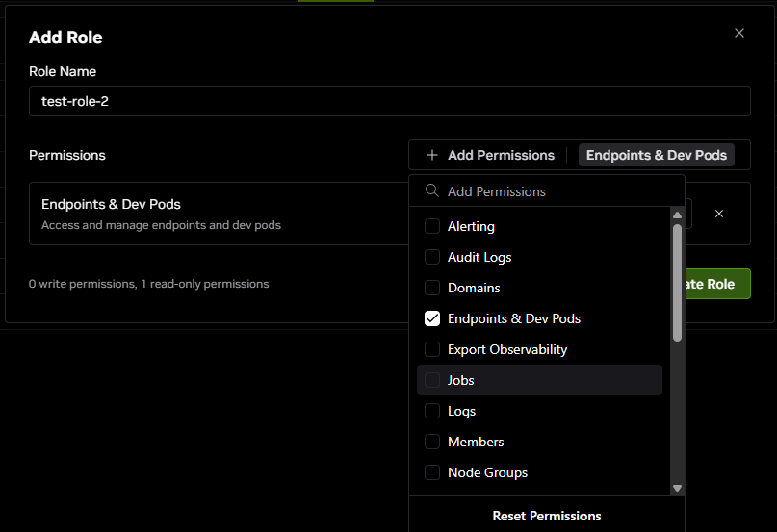Select Jobs from the permissions list

pos(460,380)
